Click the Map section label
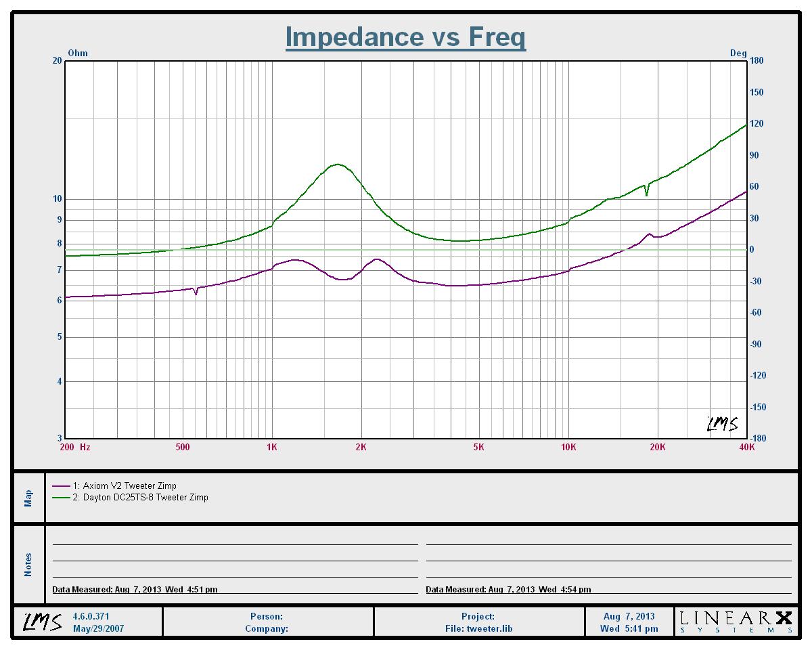This screenshot has height=650, width=812. [28, 498]
